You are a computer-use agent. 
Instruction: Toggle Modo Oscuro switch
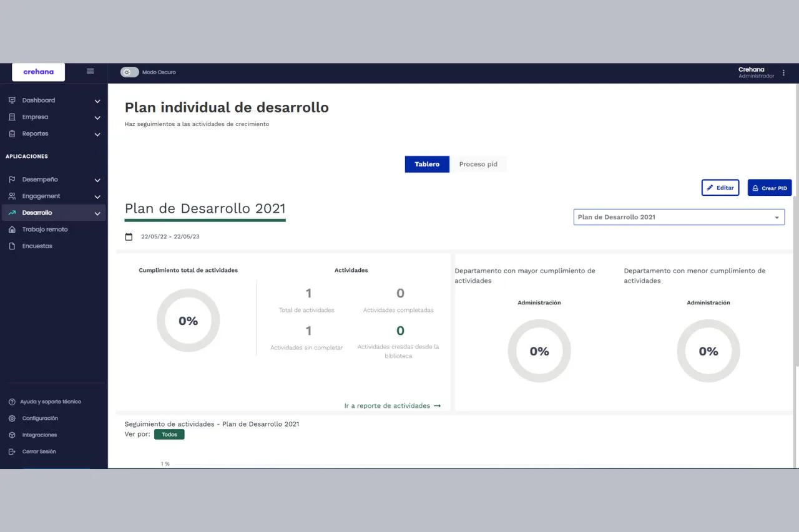(x=129, y=72)
